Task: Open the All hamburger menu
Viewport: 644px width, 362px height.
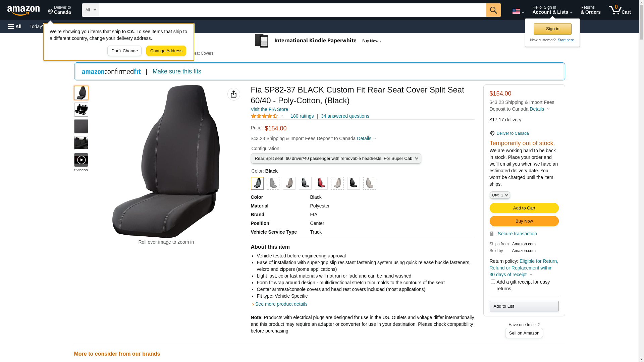Action: 15,26
